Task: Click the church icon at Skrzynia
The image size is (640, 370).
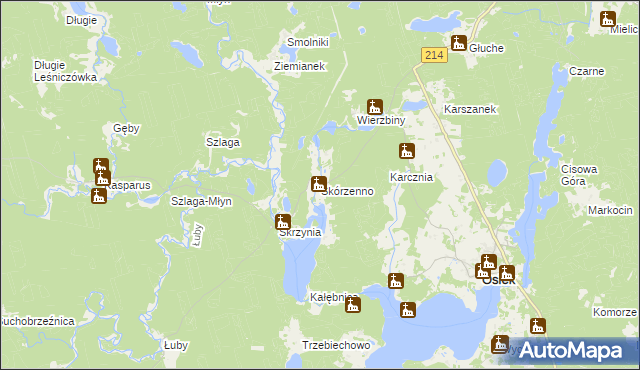Action: [x=282, y=222]
